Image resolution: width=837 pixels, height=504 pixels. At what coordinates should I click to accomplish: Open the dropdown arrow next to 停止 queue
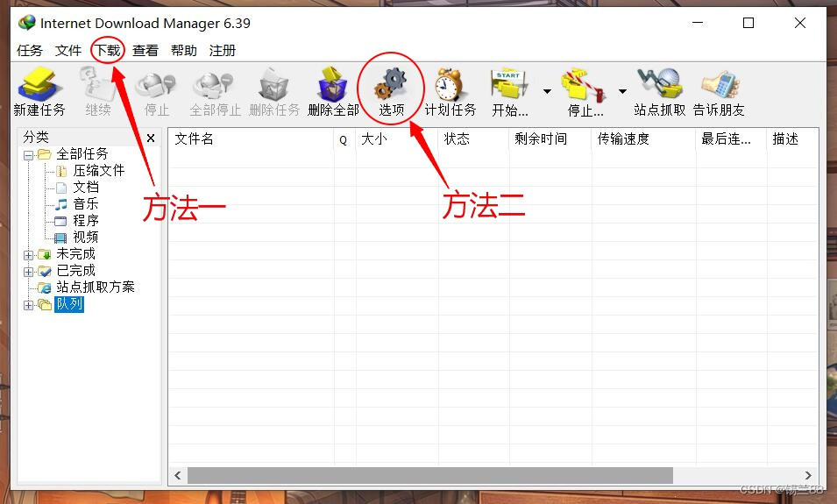[622, 91]
